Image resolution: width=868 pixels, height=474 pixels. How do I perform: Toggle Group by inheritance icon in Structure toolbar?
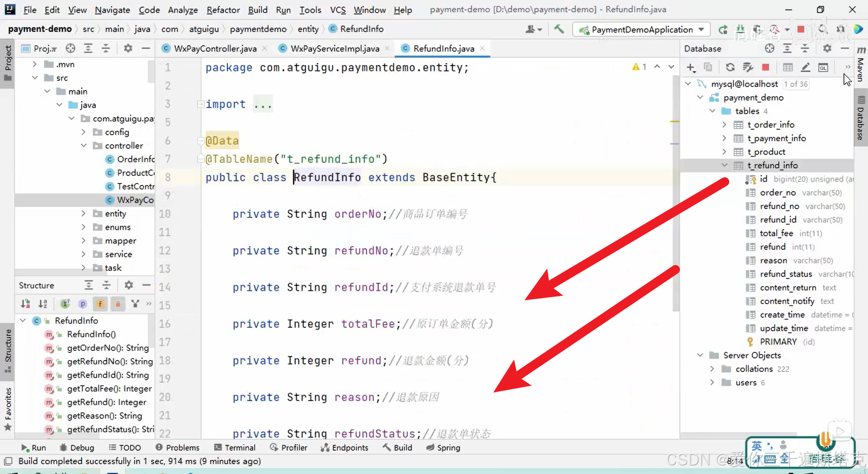coord(135,304)
